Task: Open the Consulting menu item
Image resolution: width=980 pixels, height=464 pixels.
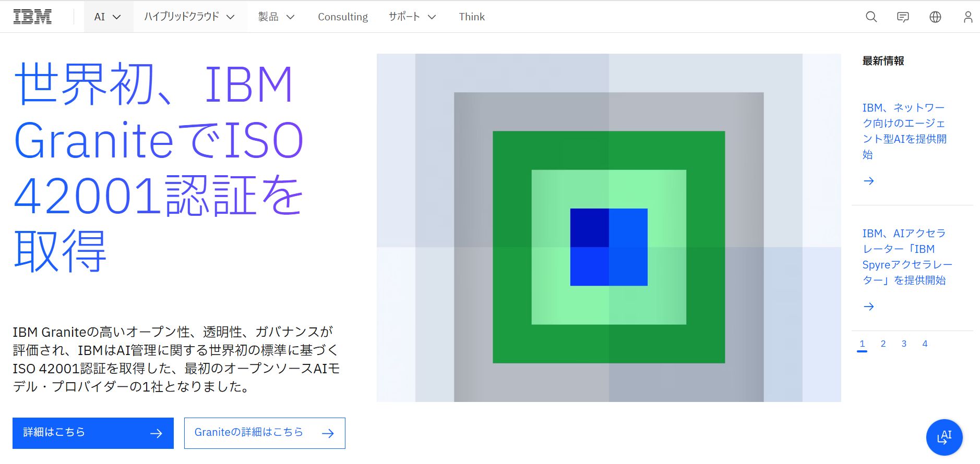Action: pos(343,17)
